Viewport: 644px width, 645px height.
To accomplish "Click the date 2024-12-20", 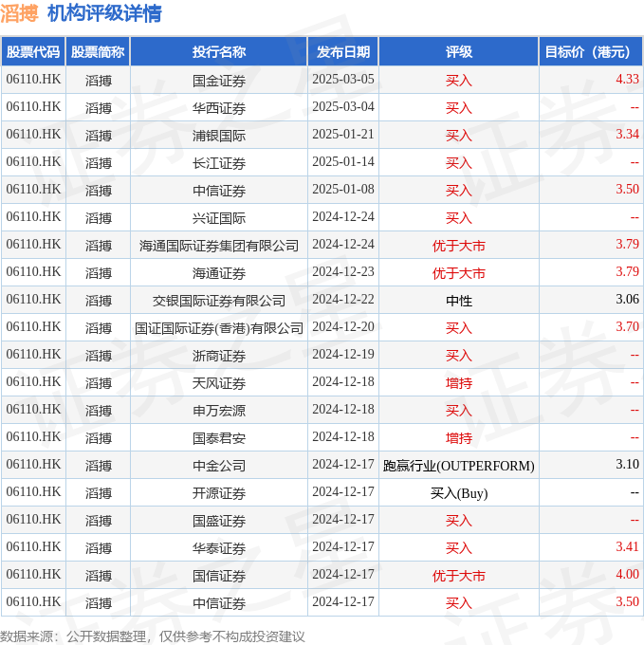I will pos(343,326).
